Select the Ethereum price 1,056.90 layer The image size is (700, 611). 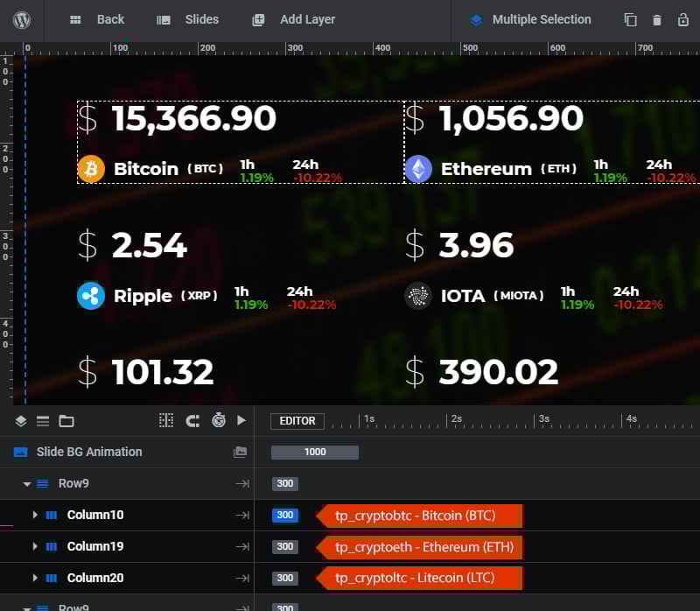tap(511, 119)
